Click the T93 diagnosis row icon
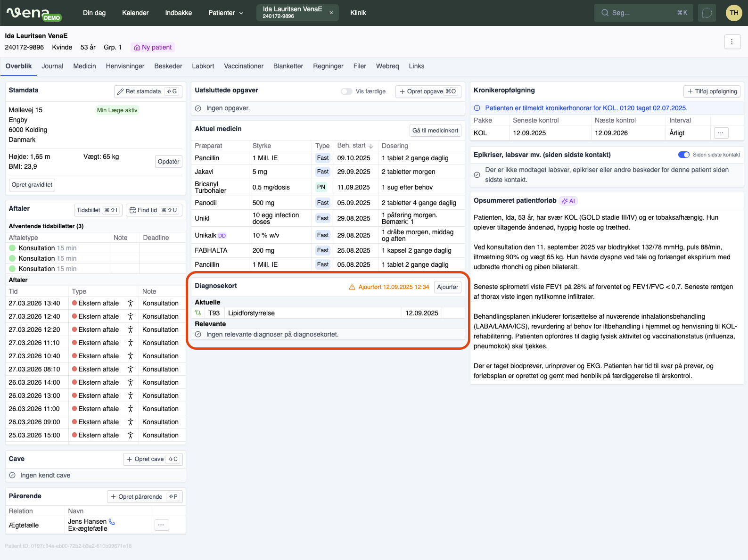 point(198,313)
